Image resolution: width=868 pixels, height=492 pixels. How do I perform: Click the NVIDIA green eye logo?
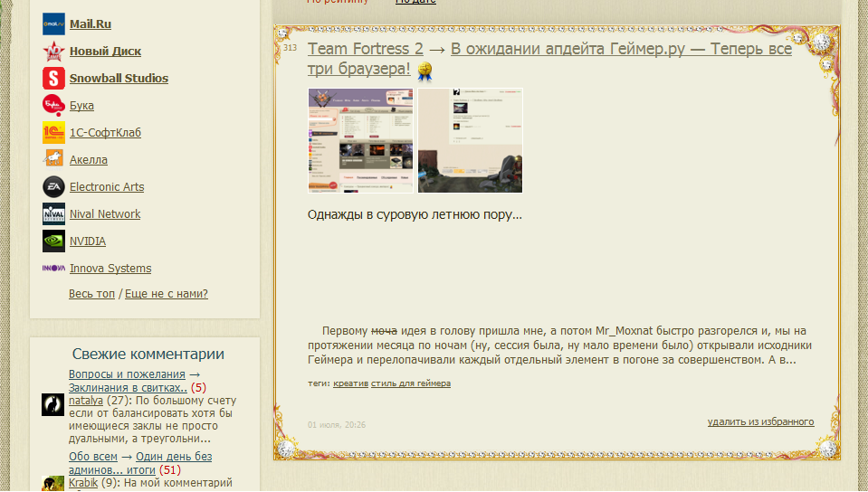pos(53,241)
